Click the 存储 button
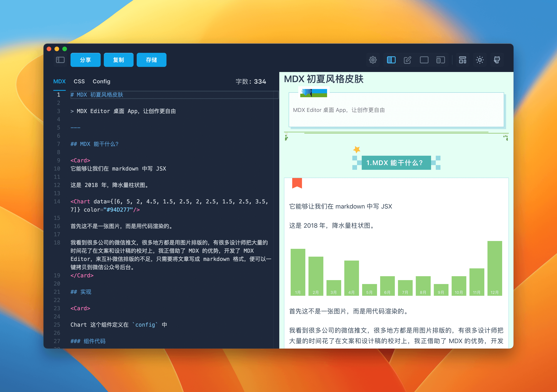Screen dimensions: 557x392 [x=151, y=60]
